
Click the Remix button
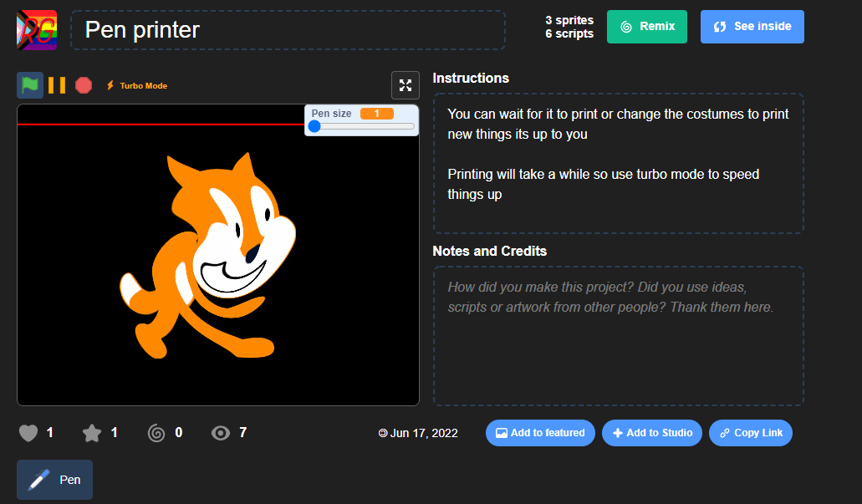tap(647, 27)
